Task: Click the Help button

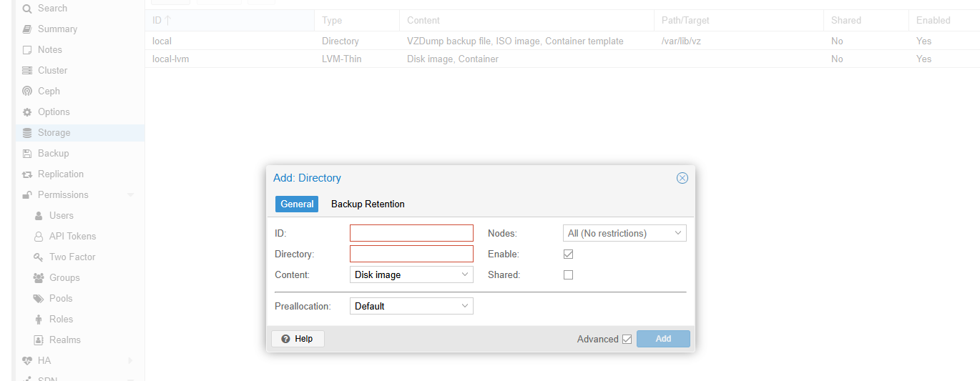Action: [298, 339]
